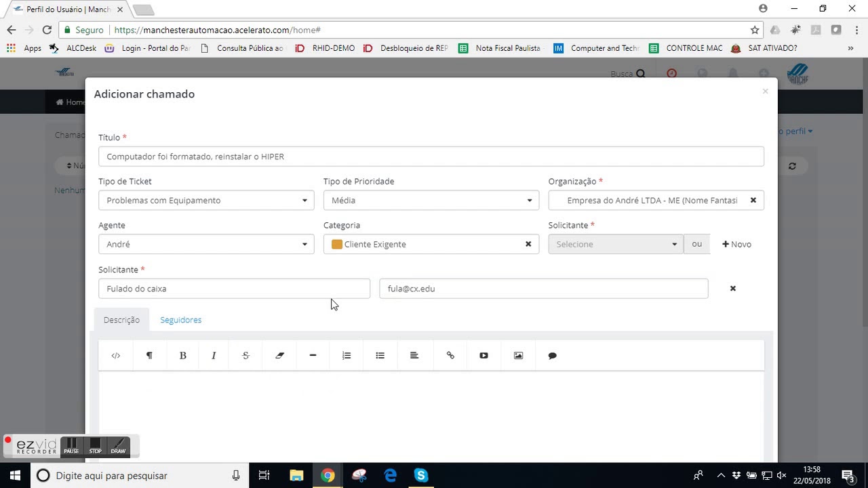
Task: Go back in Chrome browser
Action: click(11, 30)
